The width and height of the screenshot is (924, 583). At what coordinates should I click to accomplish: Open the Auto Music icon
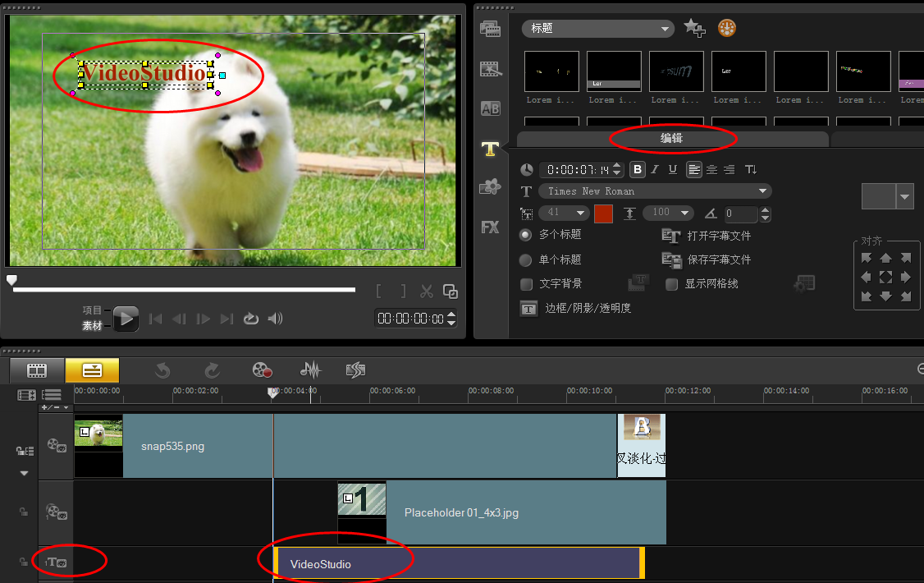coord(356,370)
